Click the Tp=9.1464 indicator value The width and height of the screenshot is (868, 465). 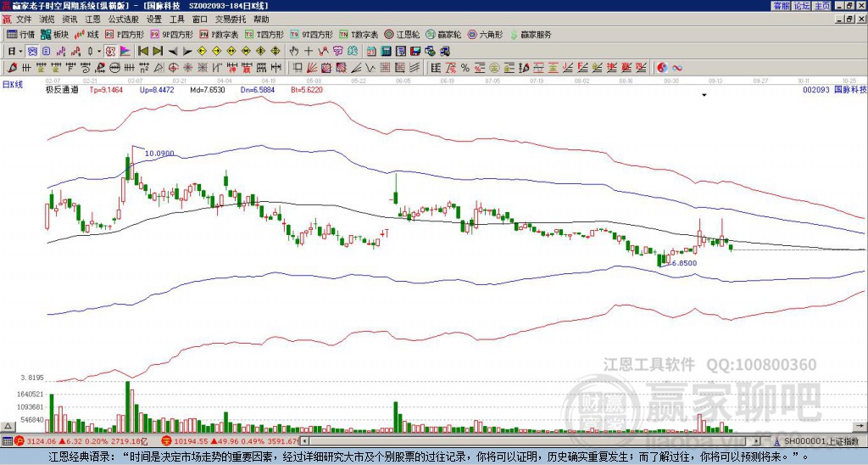tap(106, 89)
